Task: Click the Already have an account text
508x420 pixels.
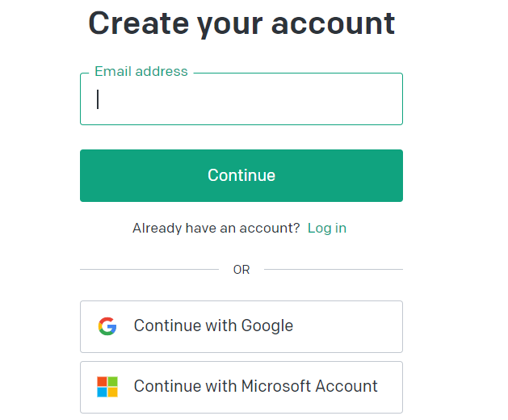Action: [216, 228]
